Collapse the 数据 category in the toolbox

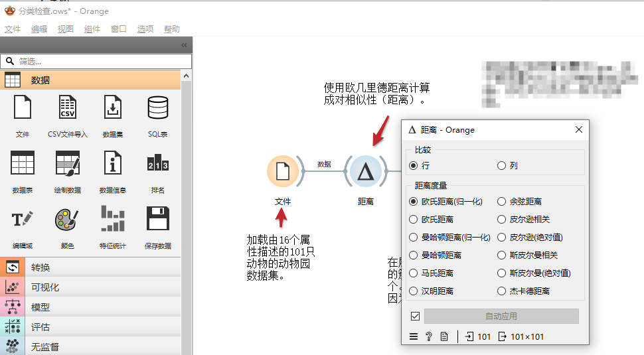point(90,80)
